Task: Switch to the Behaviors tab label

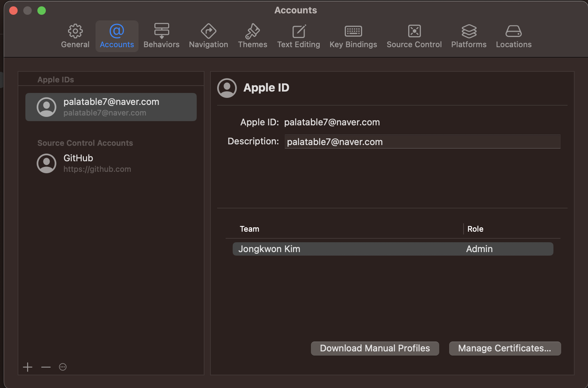Action: 161,44
